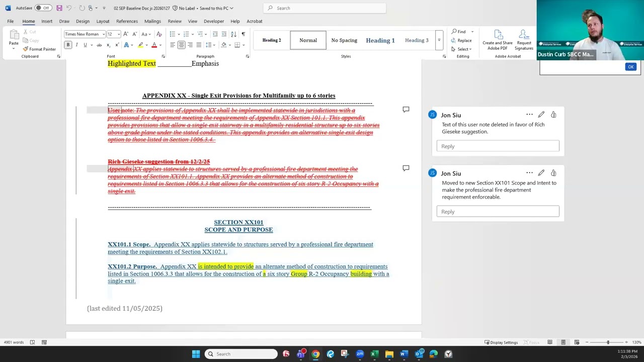Open Word from the taskbar

pyautogui.click(x=404, y=354)
